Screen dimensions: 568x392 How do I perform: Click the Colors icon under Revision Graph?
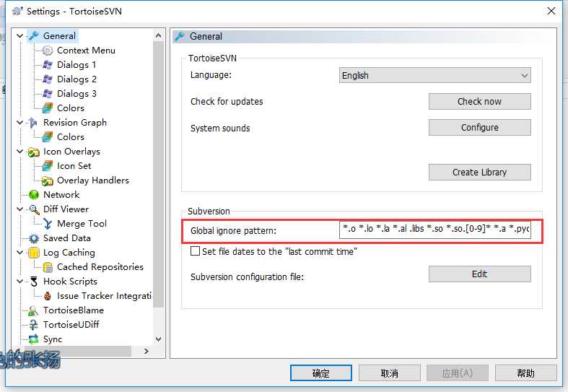click(x=48, y=137)
